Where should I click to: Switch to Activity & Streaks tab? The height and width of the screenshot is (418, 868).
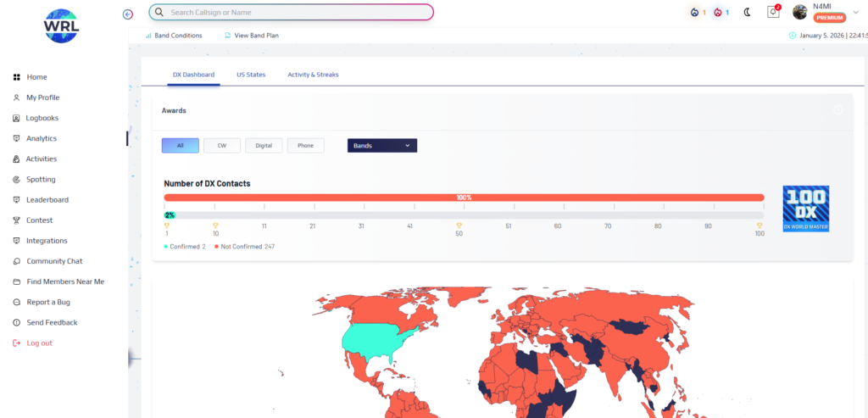[313, 75]
